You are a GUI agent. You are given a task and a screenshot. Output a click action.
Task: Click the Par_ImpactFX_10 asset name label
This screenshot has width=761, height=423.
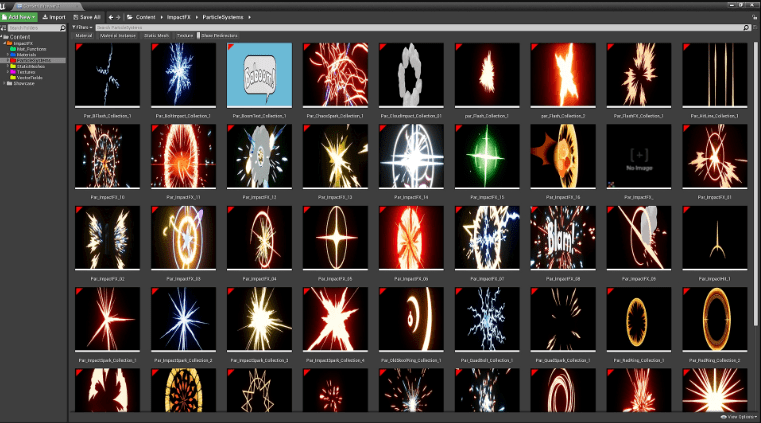(x=107, y=197)
